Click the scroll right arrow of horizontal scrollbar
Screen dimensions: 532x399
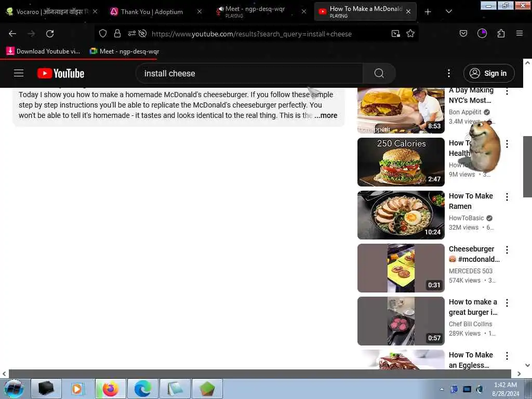519,374
